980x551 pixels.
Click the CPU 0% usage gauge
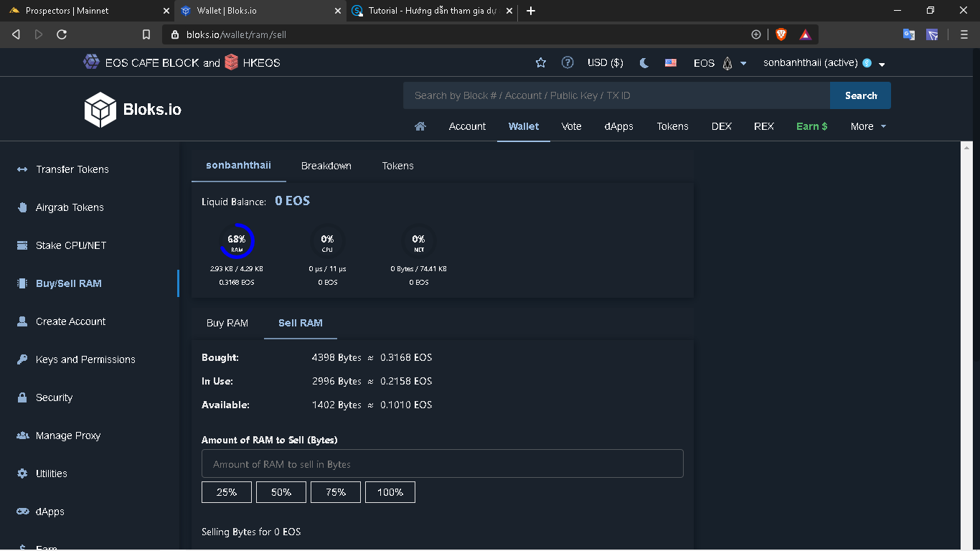327,241
